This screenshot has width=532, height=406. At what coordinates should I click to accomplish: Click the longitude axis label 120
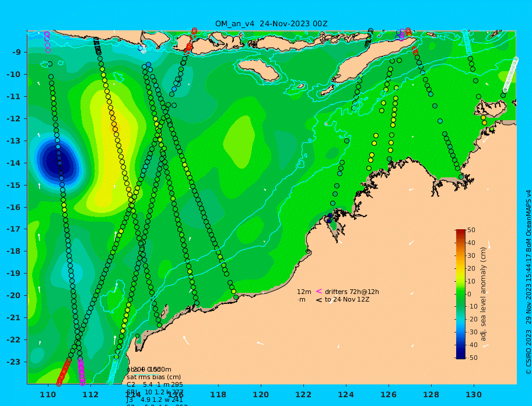coord(261,395)
